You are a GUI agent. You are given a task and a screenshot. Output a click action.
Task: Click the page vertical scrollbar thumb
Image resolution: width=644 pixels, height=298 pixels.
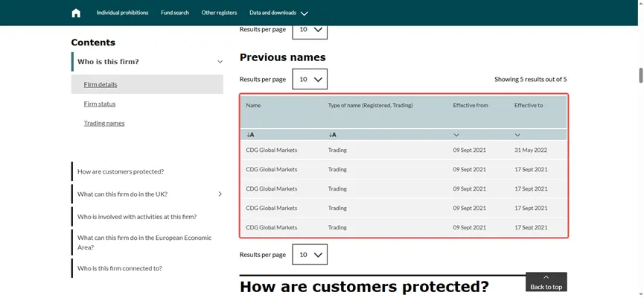point(640,75)
